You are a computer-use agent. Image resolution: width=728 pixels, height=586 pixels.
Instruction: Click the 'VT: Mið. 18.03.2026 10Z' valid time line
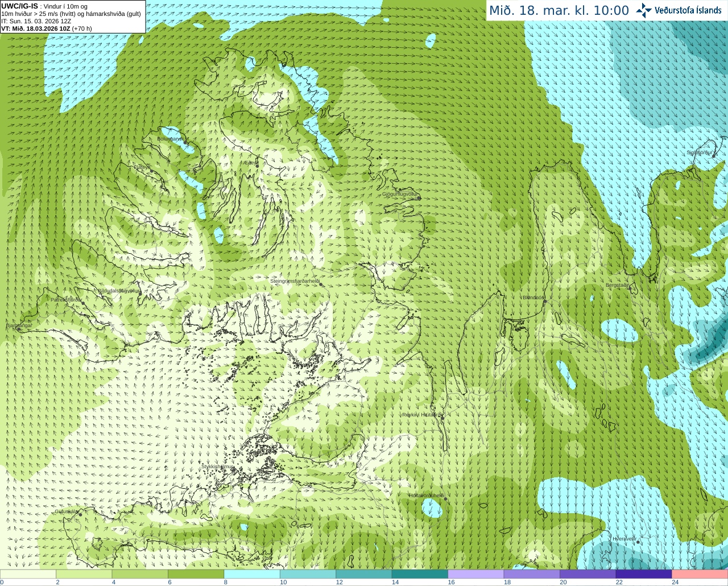tap(36, 28)
